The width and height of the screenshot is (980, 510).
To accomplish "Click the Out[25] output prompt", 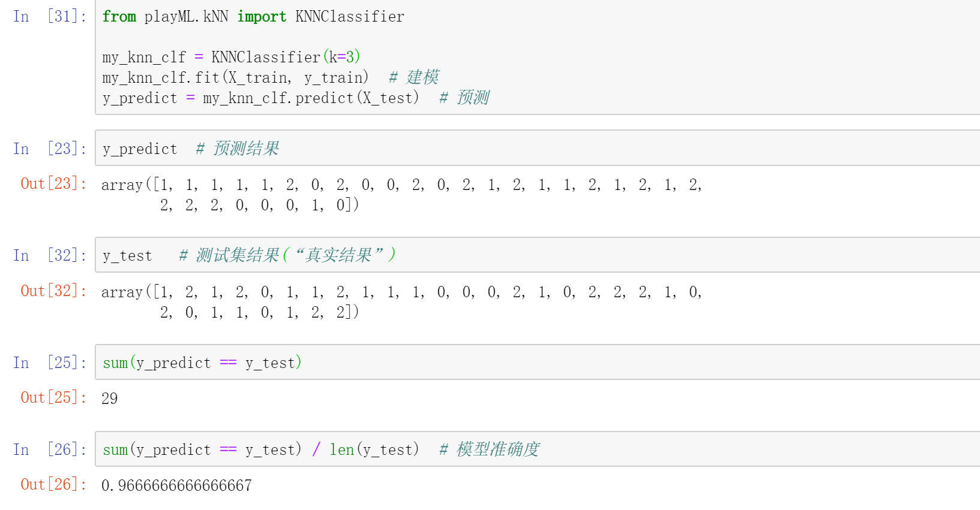I will [53, 397].
